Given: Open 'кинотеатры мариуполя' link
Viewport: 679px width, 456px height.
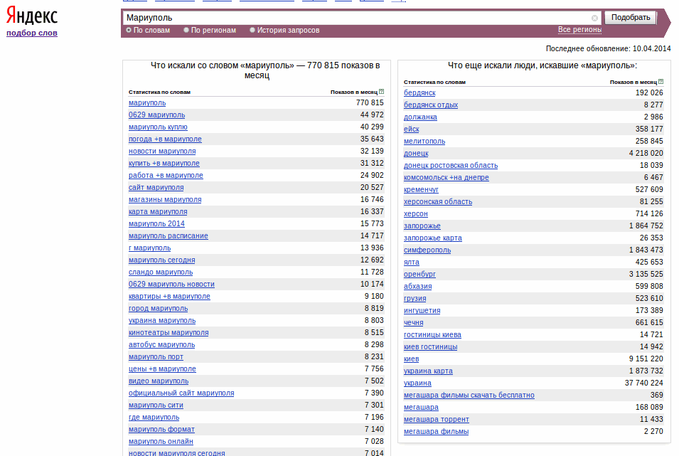Looking at the screenshot, I should click(x=168, y=333).
